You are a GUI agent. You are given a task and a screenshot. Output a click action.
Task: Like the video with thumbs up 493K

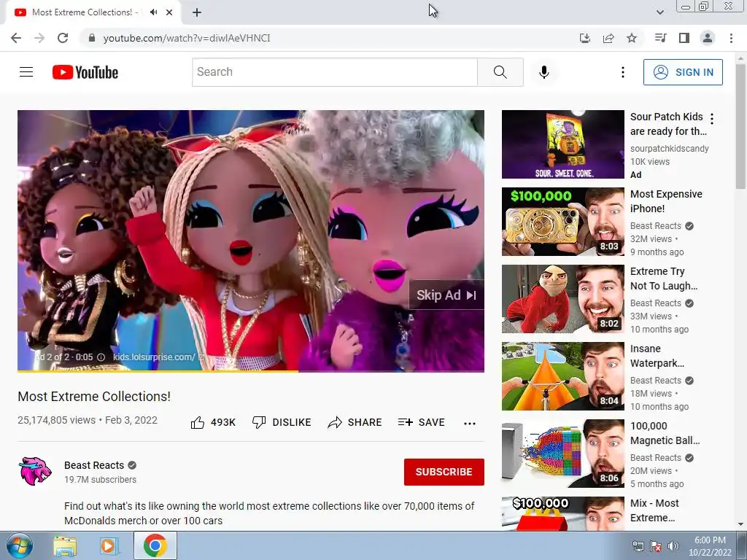tap(213, 422)
